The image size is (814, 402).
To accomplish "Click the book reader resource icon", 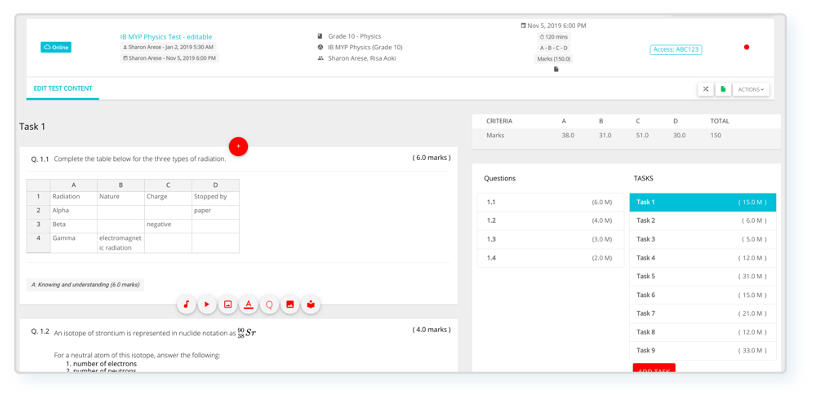I will [311, 304].
